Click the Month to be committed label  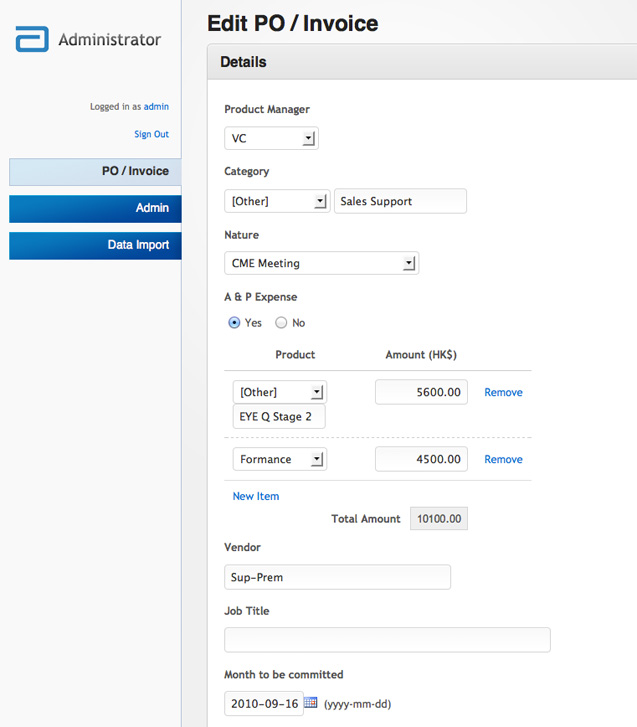[x=284, y=675]
